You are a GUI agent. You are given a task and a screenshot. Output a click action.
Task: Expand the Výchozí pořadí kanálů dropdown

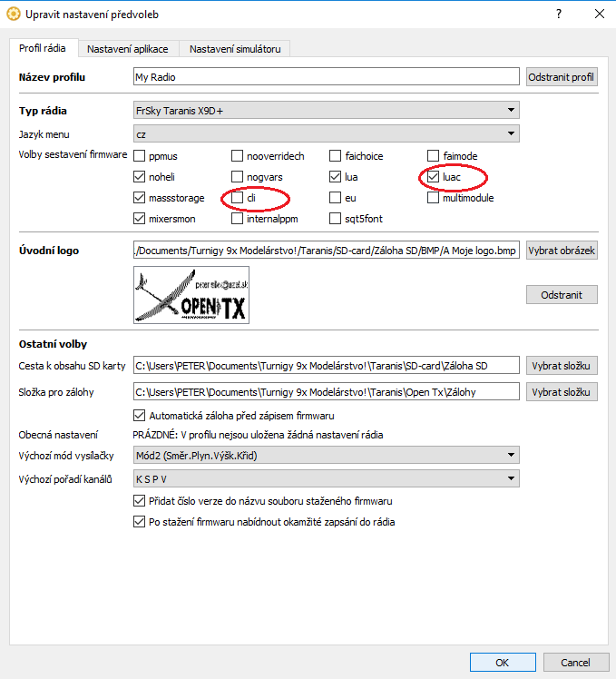[x=326, y=477]
